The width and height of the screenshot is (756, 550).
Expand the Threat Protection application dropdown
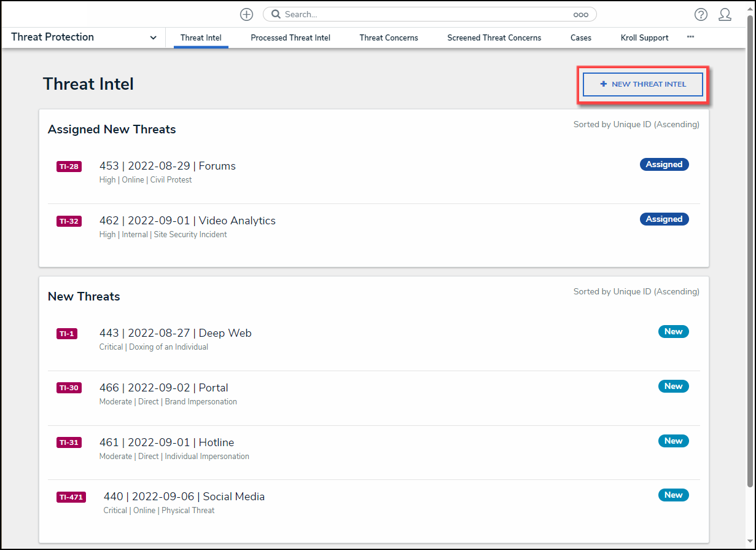pos(153,37)
